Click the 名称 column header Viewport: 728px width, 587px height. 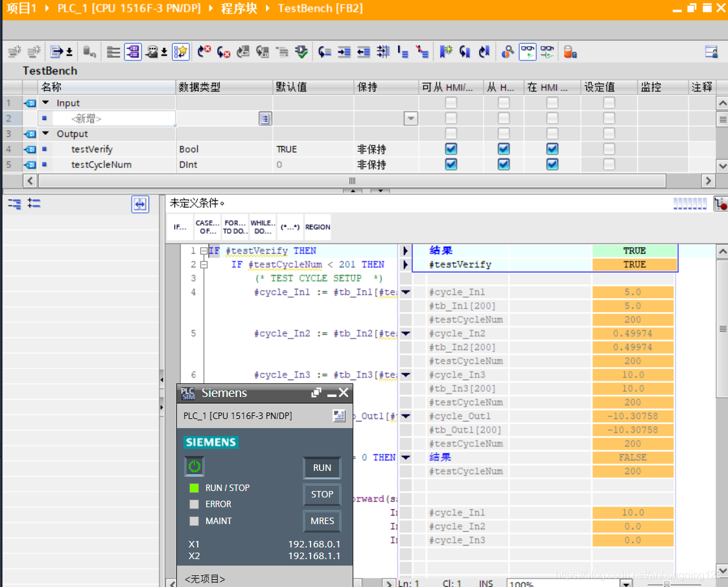coord(107,87)
